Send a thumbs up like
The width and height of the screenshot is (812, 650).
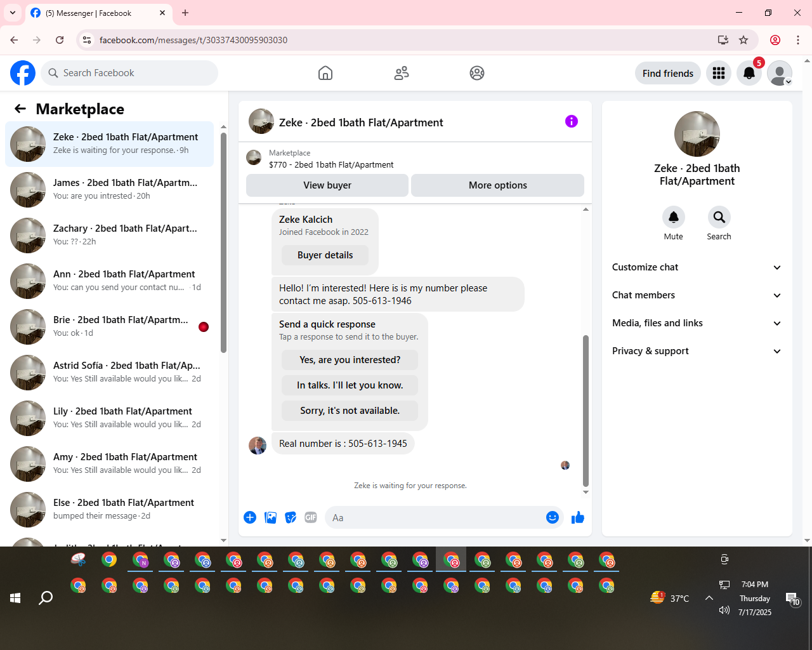pyautogui.click(x=578, y=517)
